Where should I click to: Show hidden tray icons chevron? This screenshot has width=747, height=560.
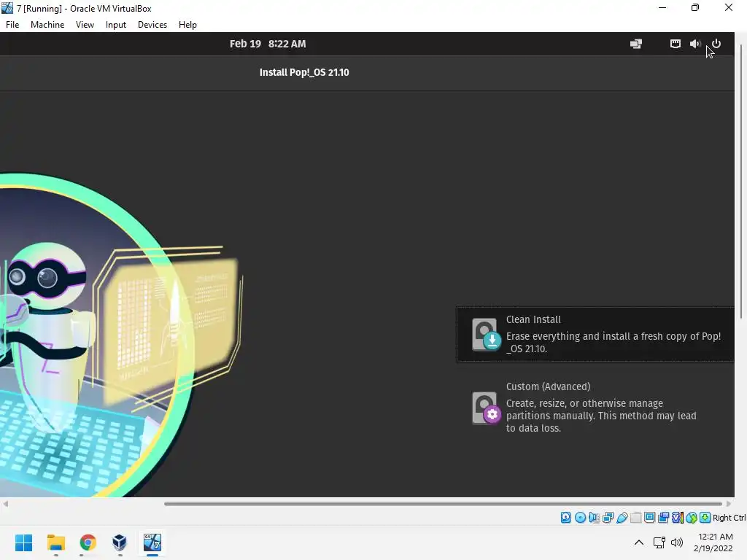pyautogui.click(x=639, y=542)
